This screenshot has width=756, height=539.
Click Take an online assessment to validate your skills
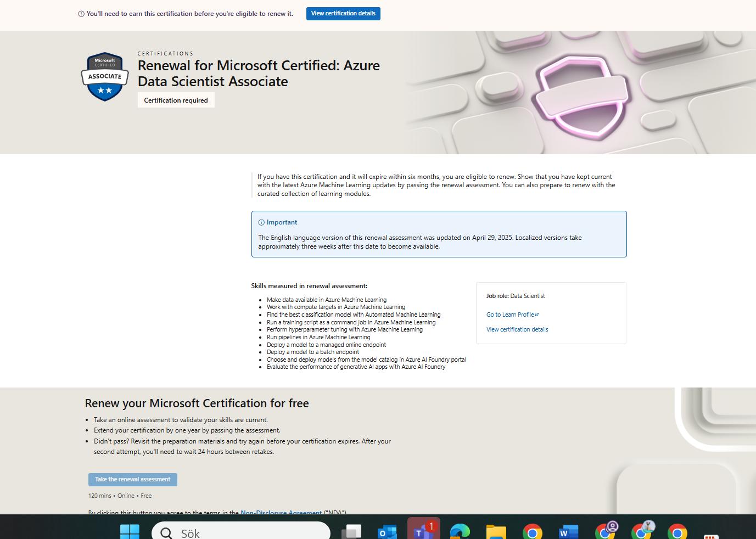pos(181,420)
